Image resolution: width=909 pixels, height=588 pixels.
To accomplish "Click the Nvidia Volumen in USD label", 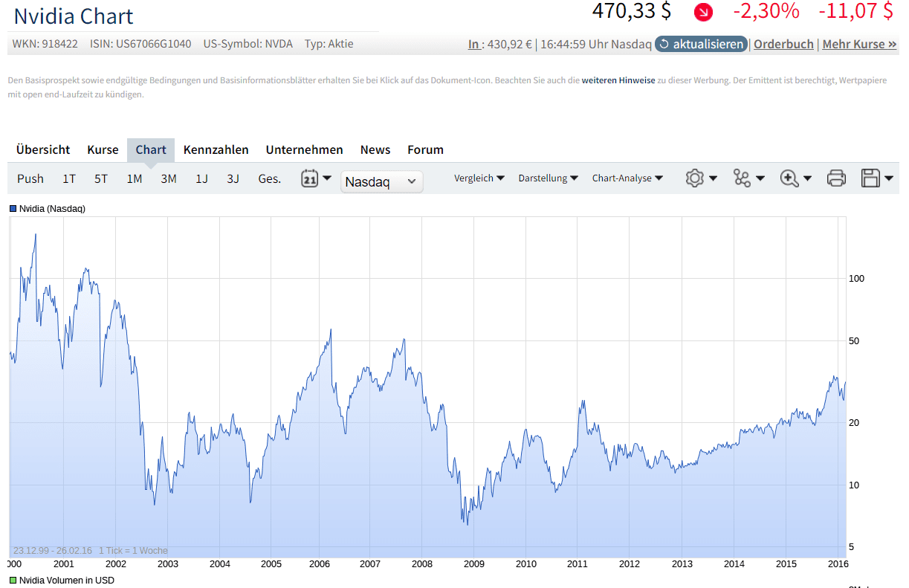I will [x=67, y=580].
